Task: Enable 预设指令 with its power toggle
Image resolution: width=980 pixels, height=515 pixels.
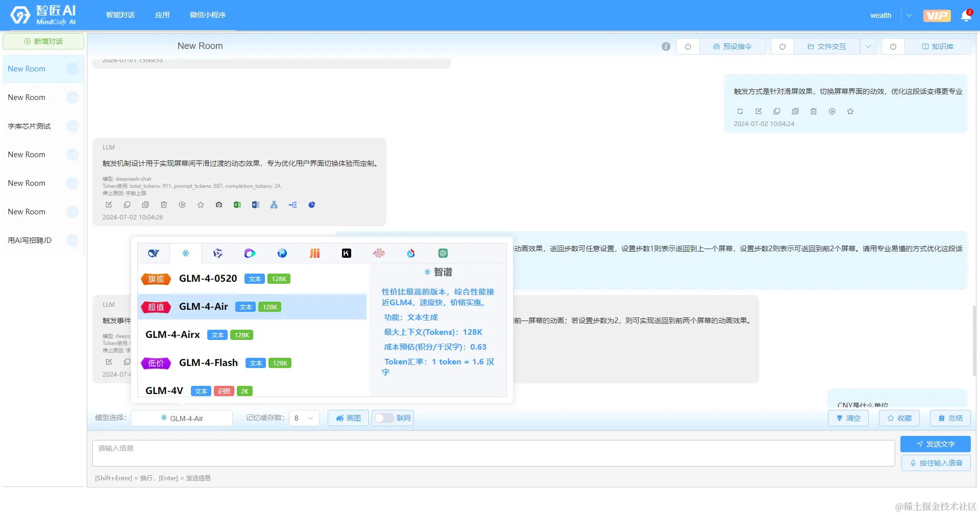Action: [688, 46]
